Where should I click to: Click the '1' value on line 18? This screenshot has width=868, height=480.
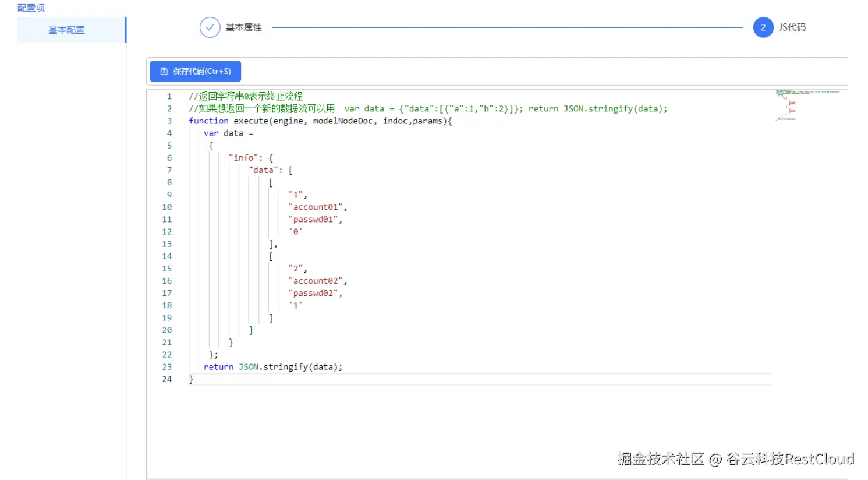point(296,305)
